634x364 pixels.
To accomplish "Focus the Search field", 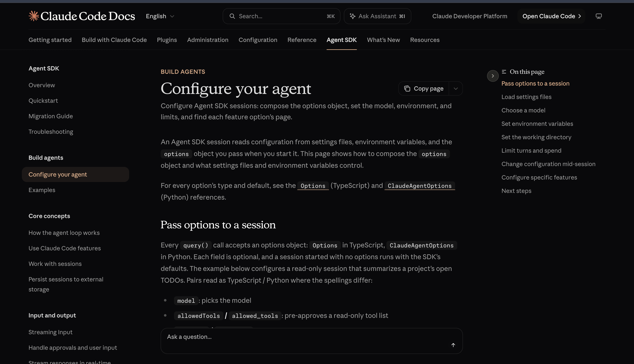I will tap(281, 16).
